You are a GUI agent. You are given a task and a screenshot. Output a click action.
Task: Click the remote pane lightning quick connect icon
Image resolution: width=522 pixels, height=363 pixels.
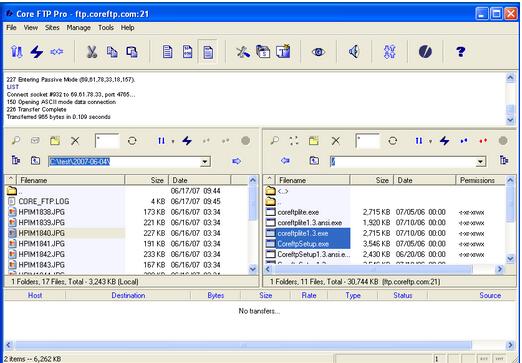click(444, 141)
